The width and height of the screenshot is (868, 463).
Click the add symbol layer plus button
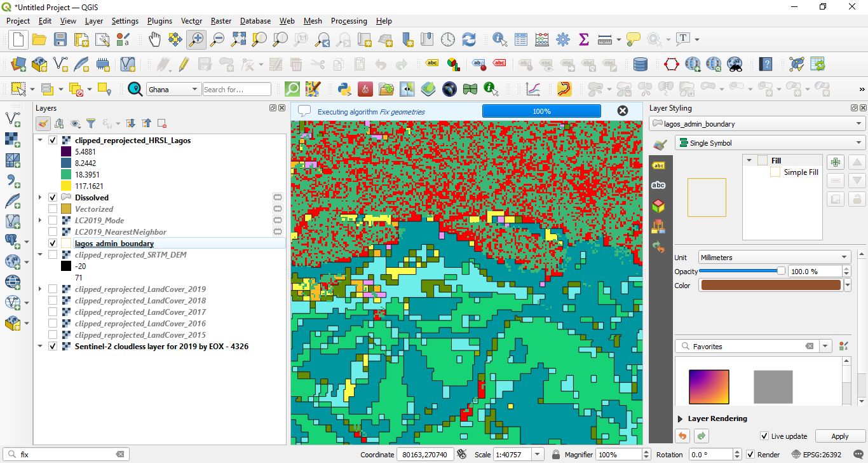pos(836,162)
